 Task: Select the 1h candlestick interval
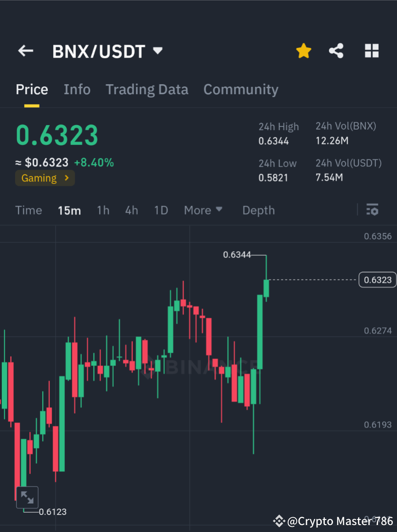103,210
